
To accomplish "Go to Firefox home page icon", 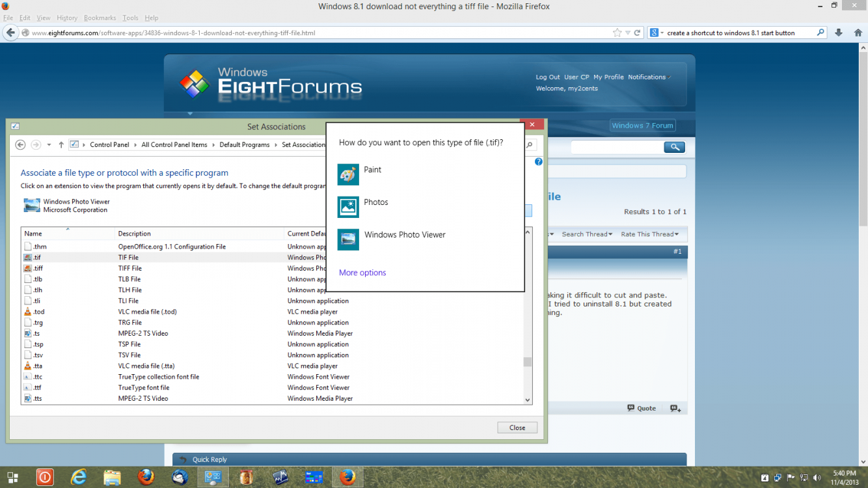I will [x=857, y=33].
